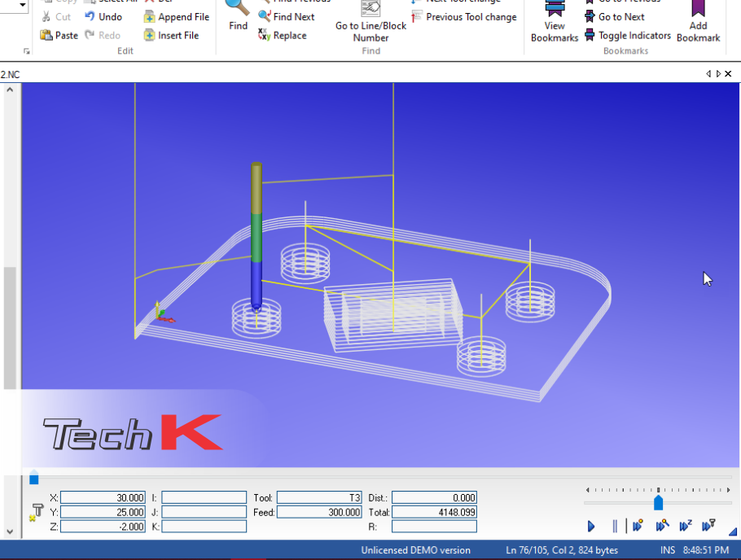Viewport: 741px width, 560px height.
Task: Click the Find Next button
Action: pyautogui.click(x=287, y=16)
